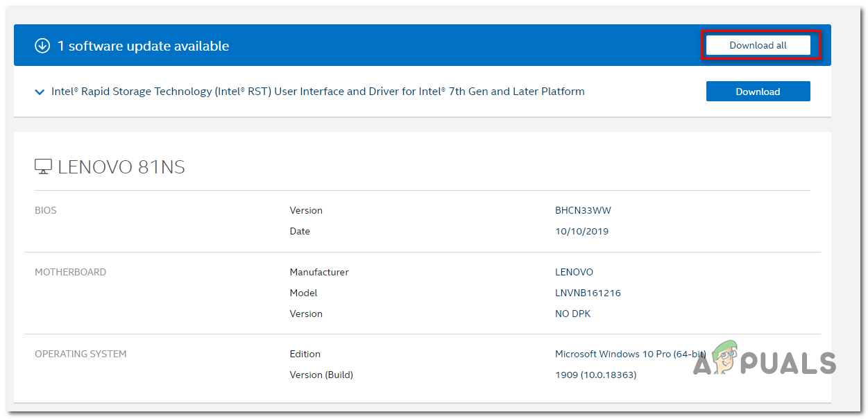This screenshot has height=419, width=868.
Task: Click the circled download arrow icon
Action: tap(42, 46)
